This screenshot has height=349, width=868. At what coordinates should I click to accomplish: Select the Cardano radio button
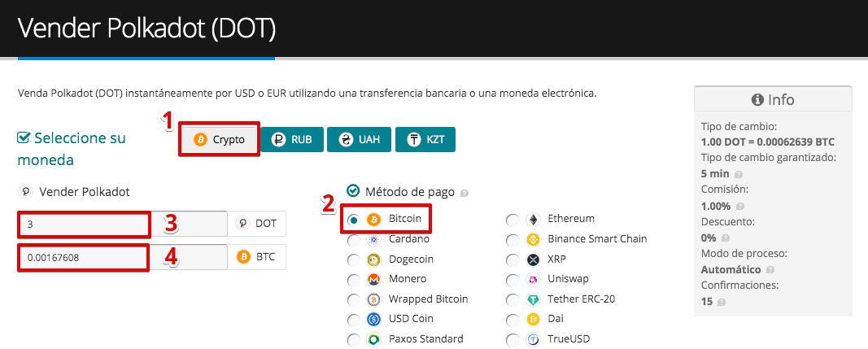[x=353, y=241]
